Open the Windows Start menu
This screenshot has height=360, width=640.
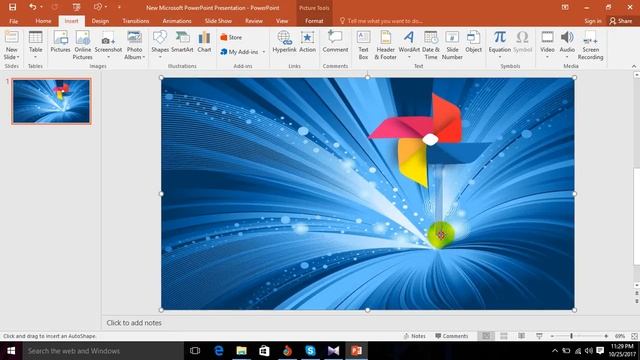click(11, 351)
